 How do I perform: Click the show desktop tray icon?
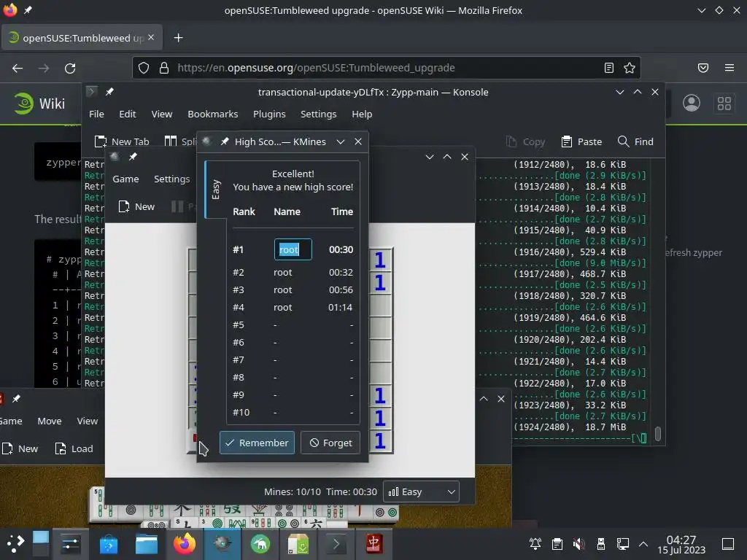pyautogui.click(x=728, y=544)
